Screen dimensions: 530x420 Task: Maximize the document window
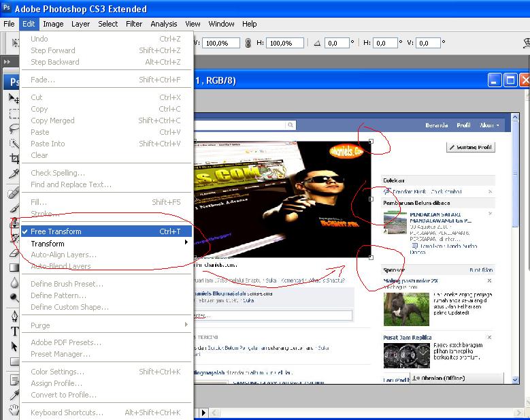tap(510, 80)
